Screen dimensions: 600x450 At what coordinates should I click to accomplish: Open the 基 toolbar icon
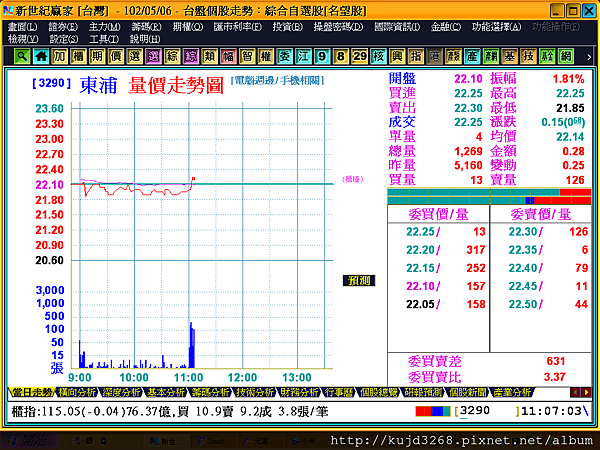coord(510,56)
